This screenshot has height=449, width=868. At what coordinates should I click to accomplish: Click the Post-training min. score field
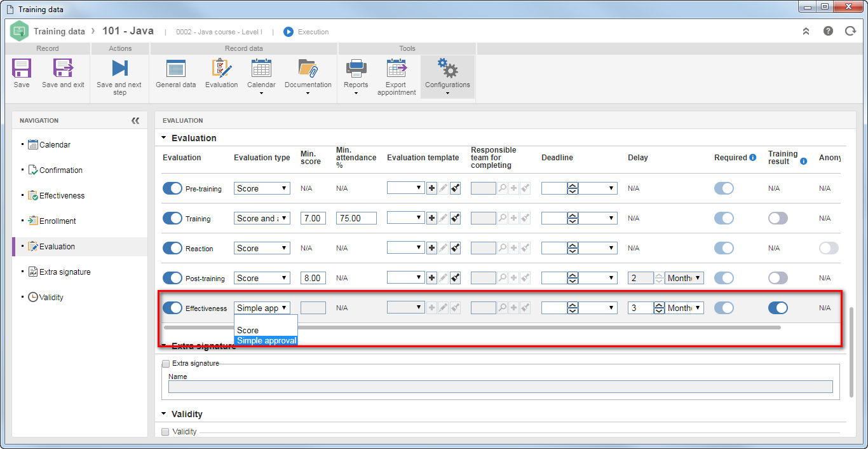point(313,278)
